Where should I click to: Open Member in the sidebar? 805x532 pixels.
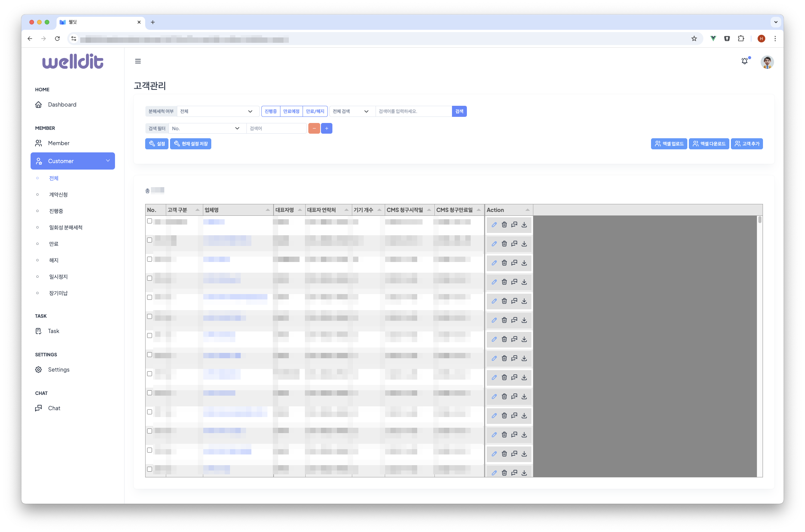(58, 143)
